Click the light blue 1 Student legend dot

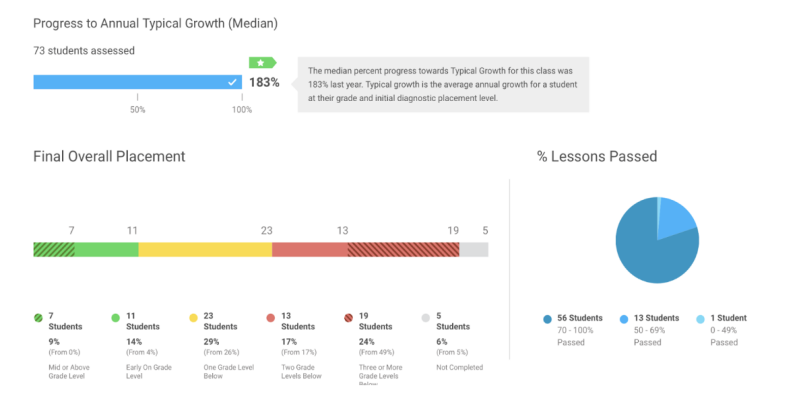(x=700, y=319)
